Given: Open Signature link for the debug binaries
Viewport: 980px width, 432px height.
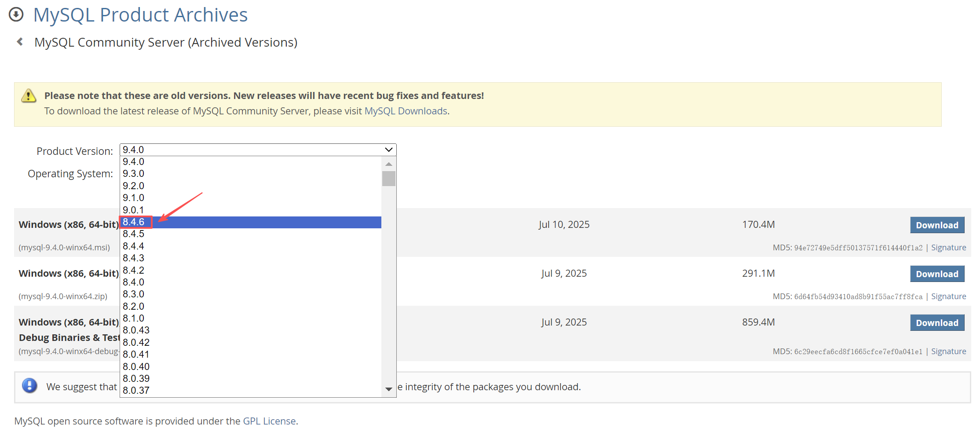Looking at the screenshot, I should 949,351.
